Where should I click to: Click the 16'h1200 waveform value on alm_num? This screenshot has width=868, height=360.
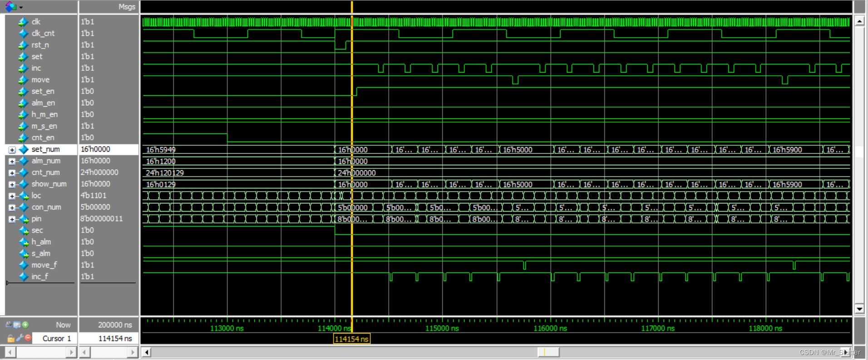(x=161, y=161)
